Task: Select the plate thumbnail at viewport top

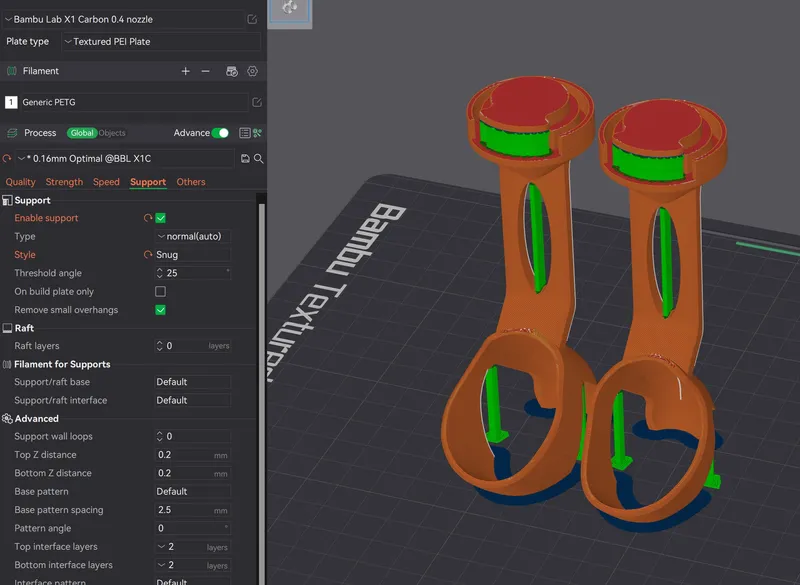Action: [290, 11]
